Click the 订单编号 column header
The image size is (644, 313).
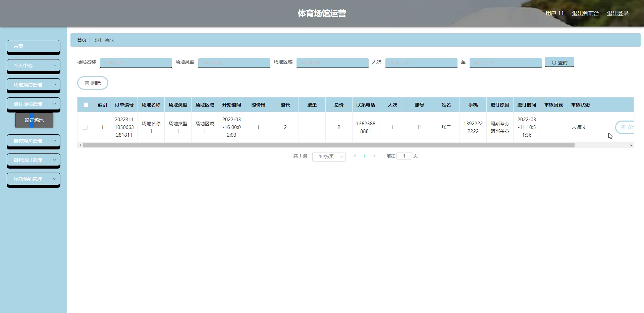(x=124, y=105)
